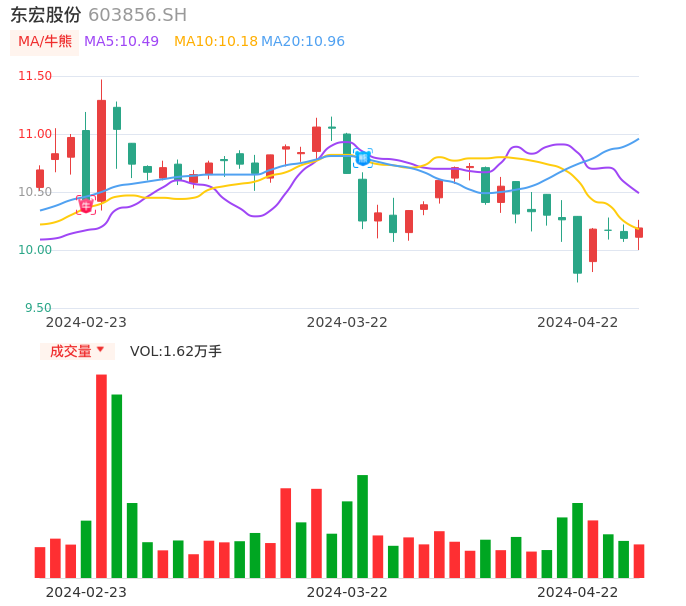This screenshot has height=606, width=686.
Task: Click 2024-04-22 date under the candlestick chart
Action: [x=578, y=322]
